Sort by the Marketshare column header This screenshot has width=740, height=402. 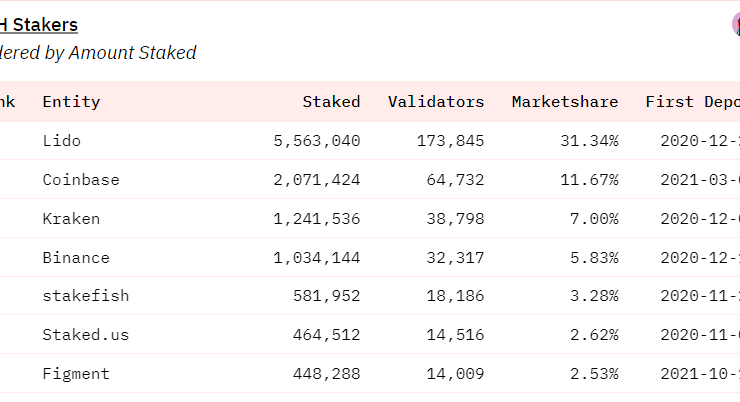(565, 102)
